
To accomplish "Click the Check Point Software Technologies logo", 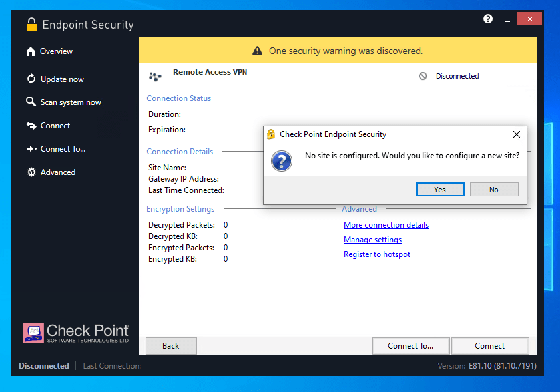I will [x=75, y=333].
